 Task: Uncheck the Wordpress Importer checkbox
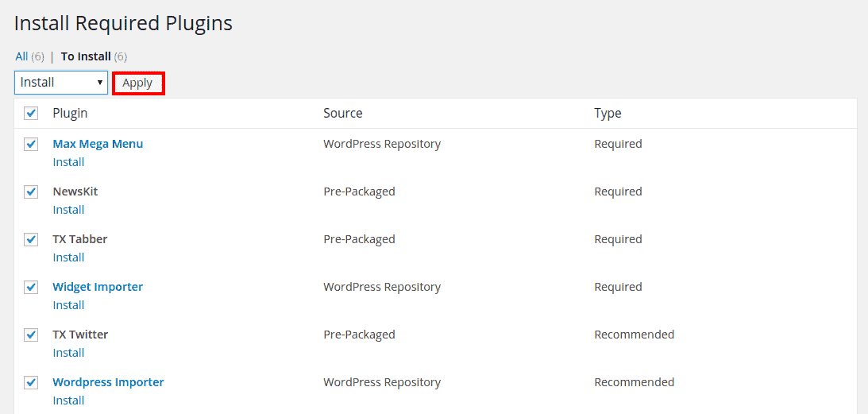coord(31,382)
